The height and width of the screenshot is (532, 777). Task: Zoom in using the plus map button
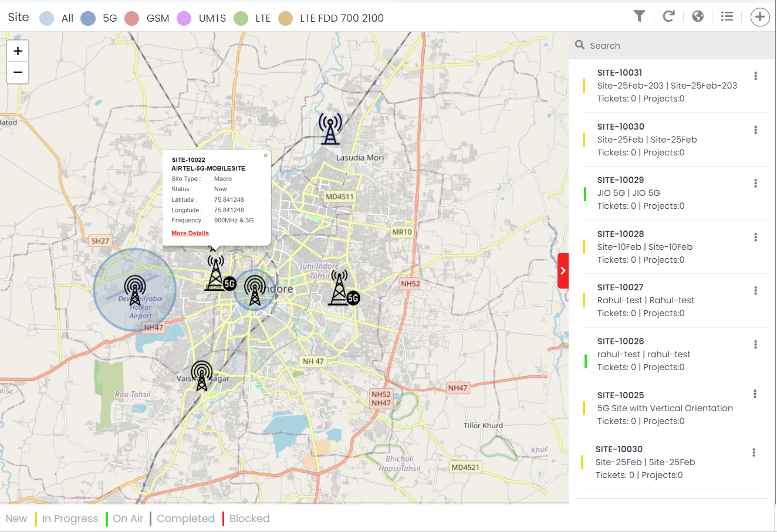(x=18, y=50)
